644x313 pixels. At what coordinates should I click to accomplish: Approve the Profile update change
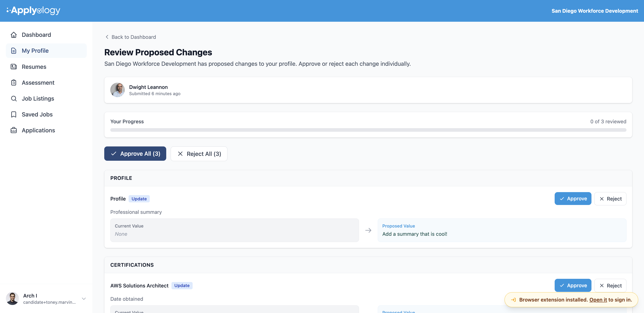(573, 199)
